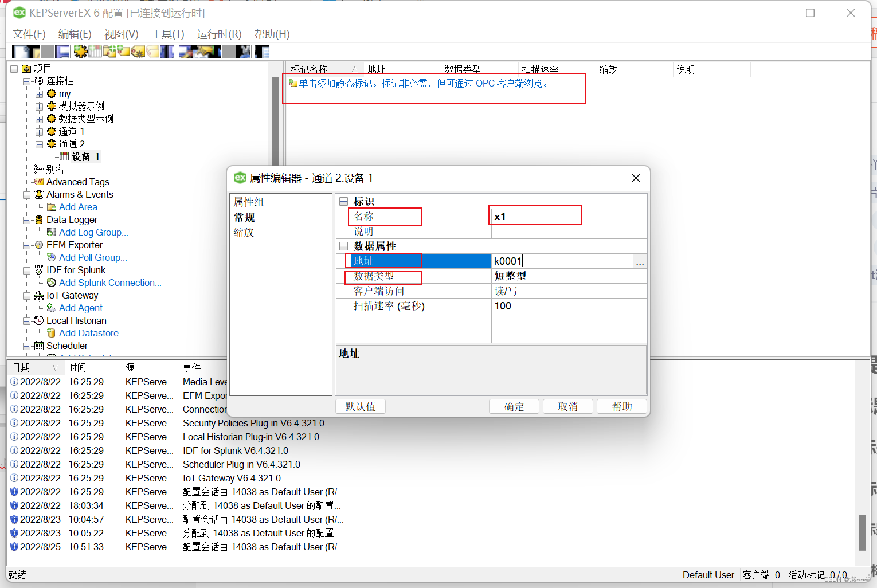
Task: Click the 默认值 button
Action: [361, 406]
